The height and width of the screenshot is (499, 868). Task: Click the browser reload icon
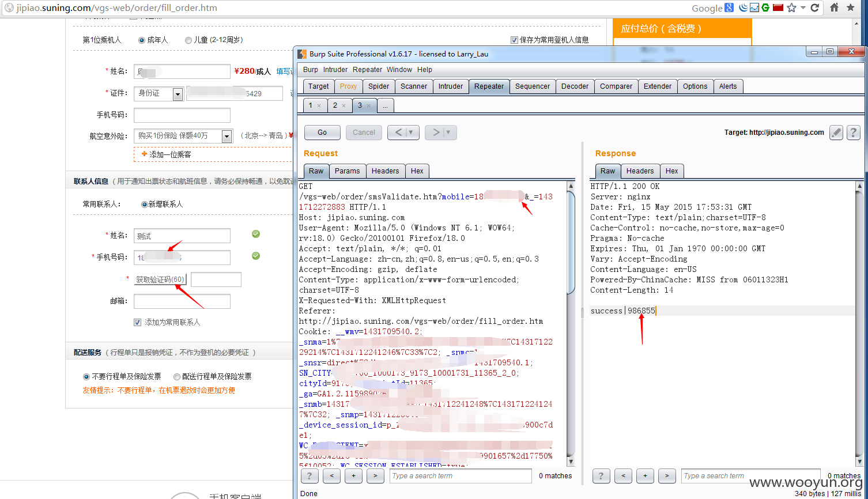(x=814, y=7)
